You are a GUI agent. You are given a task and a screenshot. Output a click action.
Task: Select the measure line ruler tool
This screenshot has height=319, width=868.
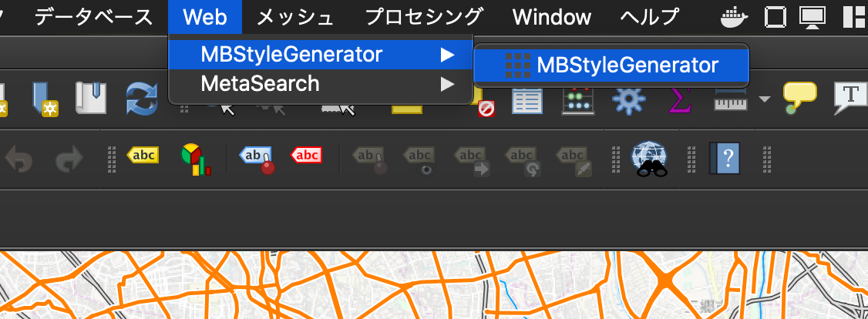tap(731, 100)
